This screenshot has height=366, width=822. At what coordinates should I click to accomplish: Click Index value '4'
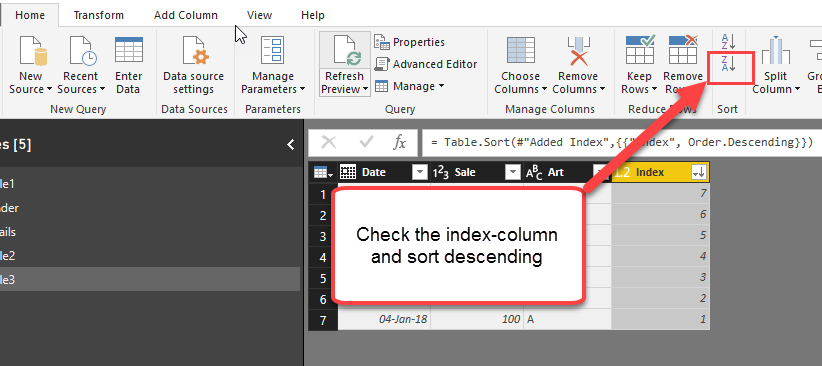coord(661,256)
